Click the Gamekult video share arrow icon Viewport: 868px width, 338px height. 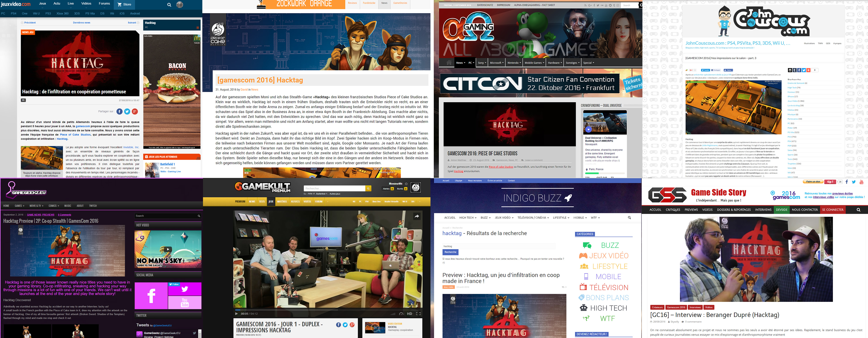(417, 217)
